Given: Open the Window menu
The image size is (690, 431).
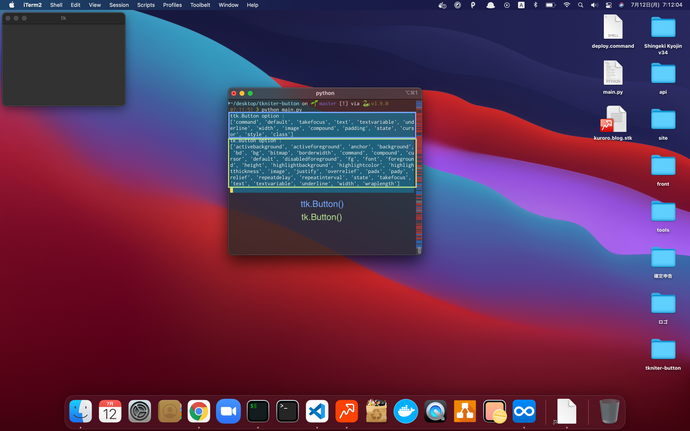Looking at the screenshot, I should tap(228, 5).
